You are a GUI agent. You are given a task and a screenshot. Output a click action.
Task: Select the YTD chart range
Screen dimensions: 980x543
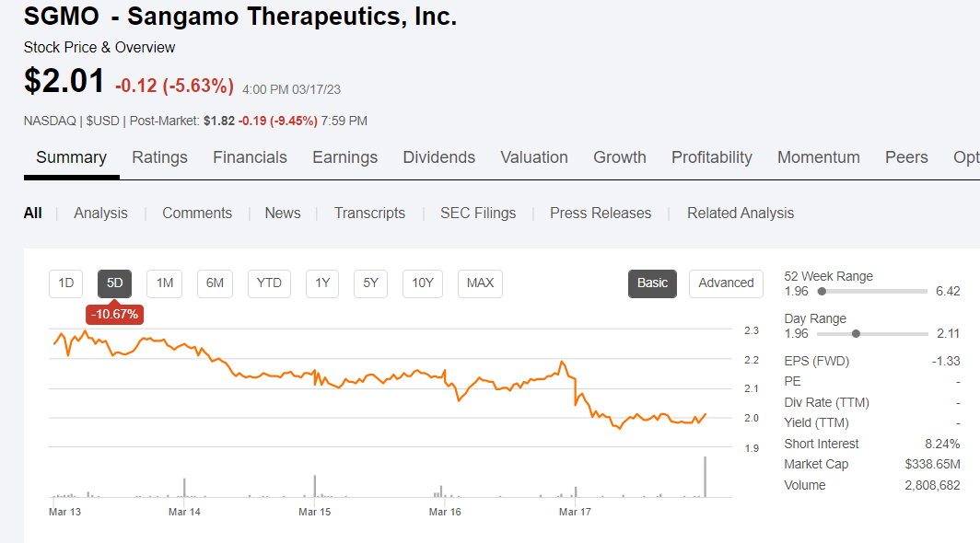coord(269,283)
